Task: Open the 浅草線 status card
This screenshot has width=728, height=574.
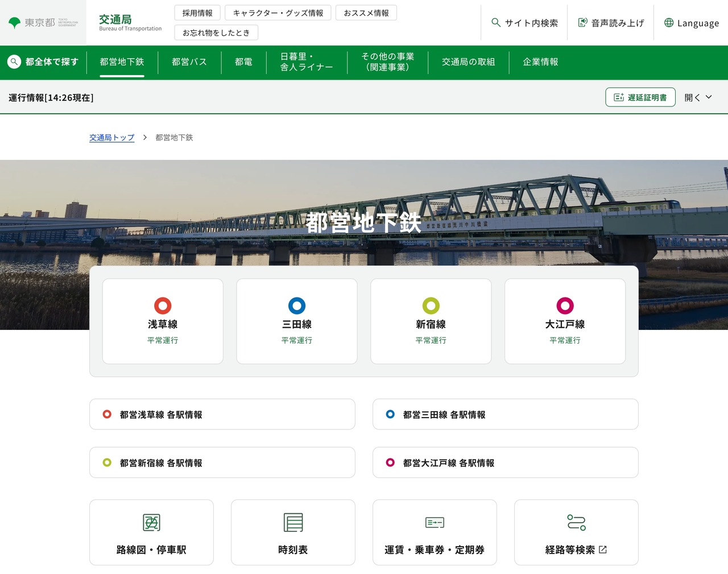Action: click(163, 321)
